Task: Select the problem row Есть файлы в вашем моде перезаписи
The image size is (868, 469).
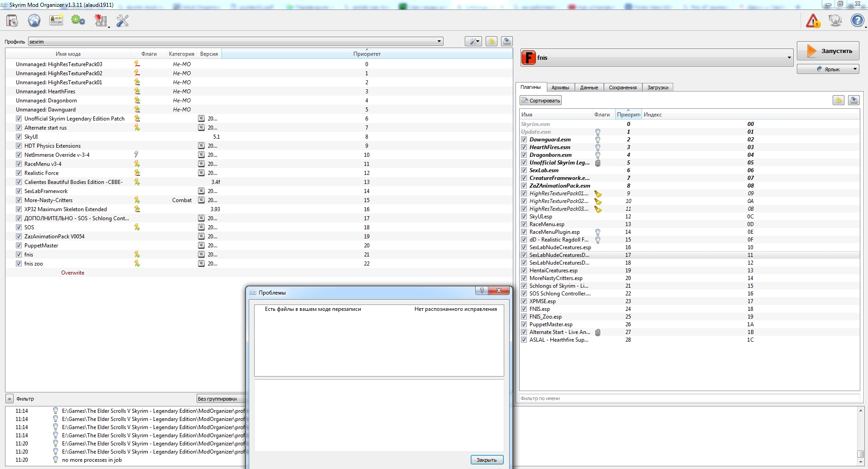Action: [379, 309]
